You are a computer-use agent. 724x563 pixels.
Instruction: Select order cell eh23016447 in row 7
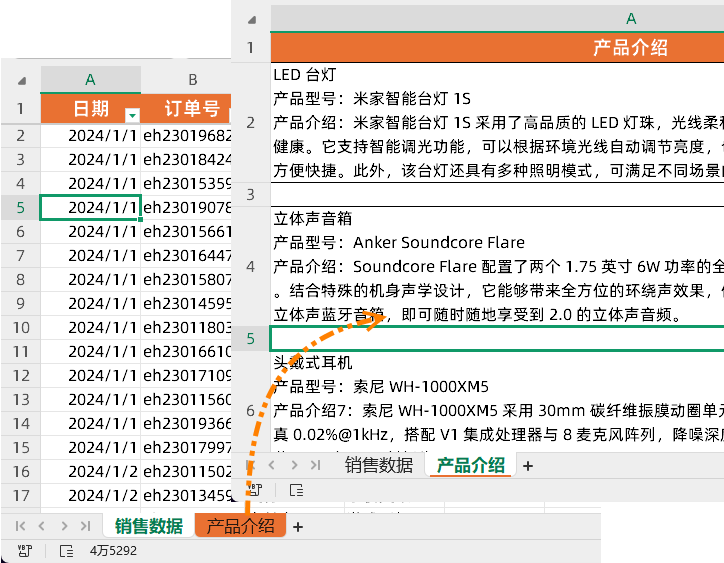point(186,255)
